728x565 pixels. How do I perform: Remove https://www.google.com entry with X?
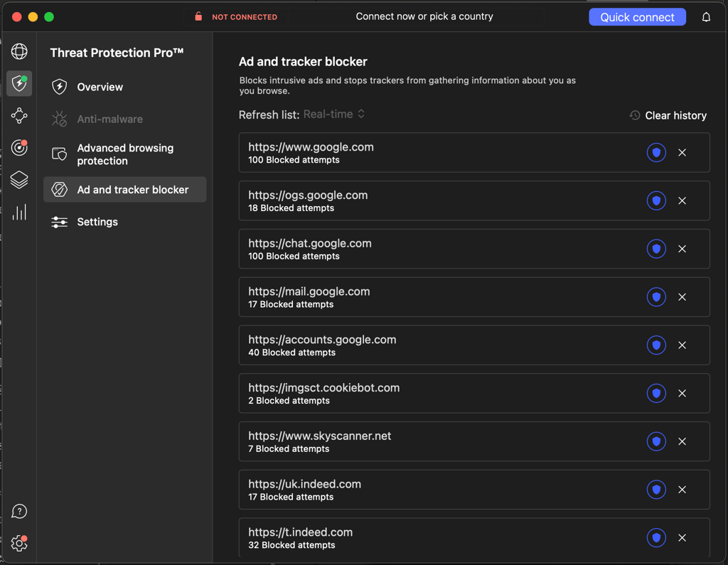point(682,152)
